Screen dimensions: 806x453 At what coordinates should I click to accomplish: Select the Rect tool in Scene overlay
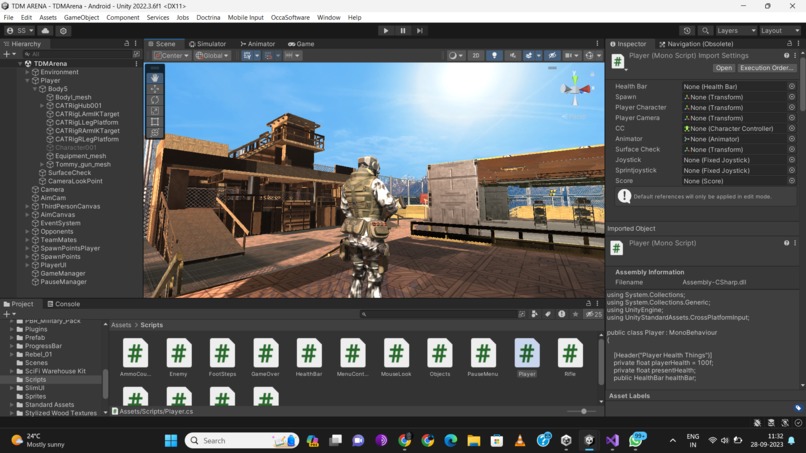click(155, 121)
